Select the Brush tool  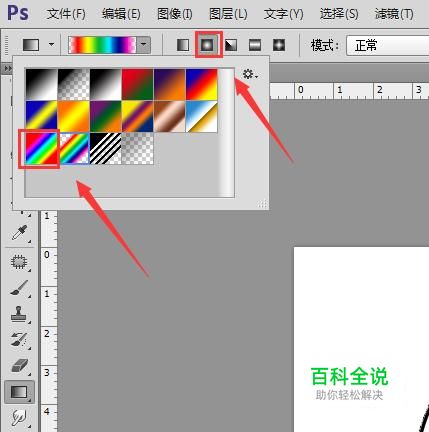click(x=19, y=288)
